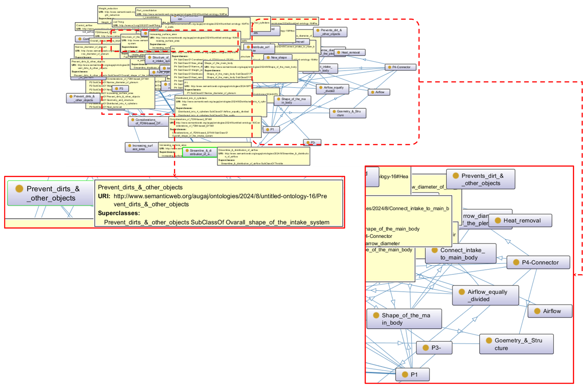Click the Prevent_dirts_&_other_objects node in bottom-left inset

pos(51,193)
